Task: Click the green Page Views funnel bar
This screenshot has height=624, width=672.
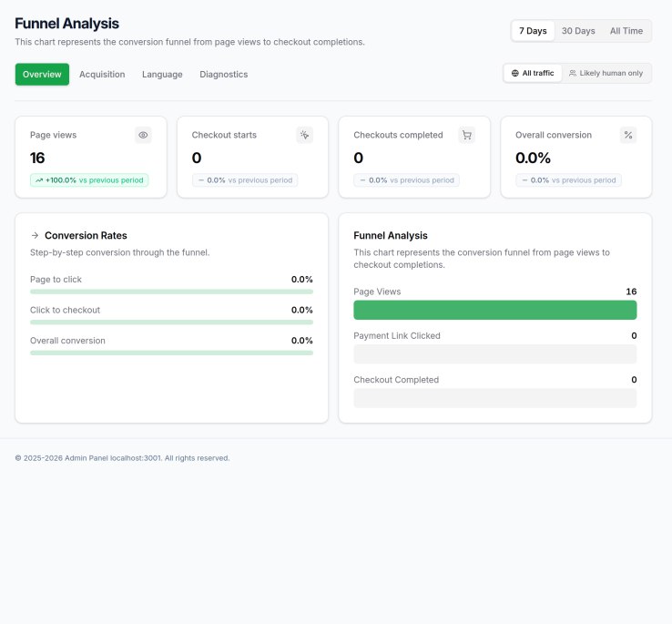Action: pos(494,310)
